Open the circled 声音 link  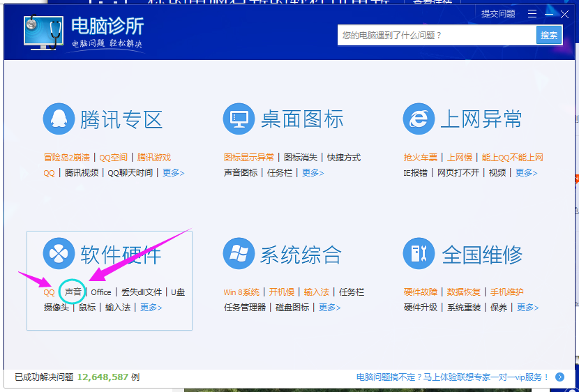73,292
